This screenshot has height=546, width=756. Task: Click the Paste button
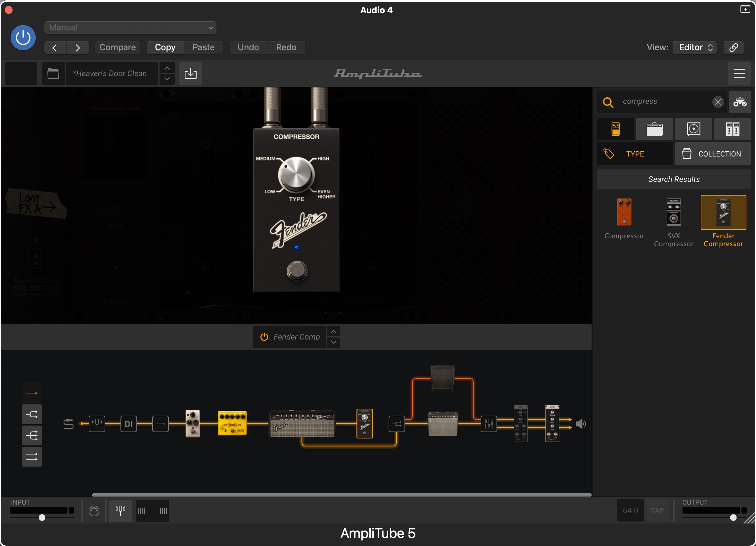point(203,48)
